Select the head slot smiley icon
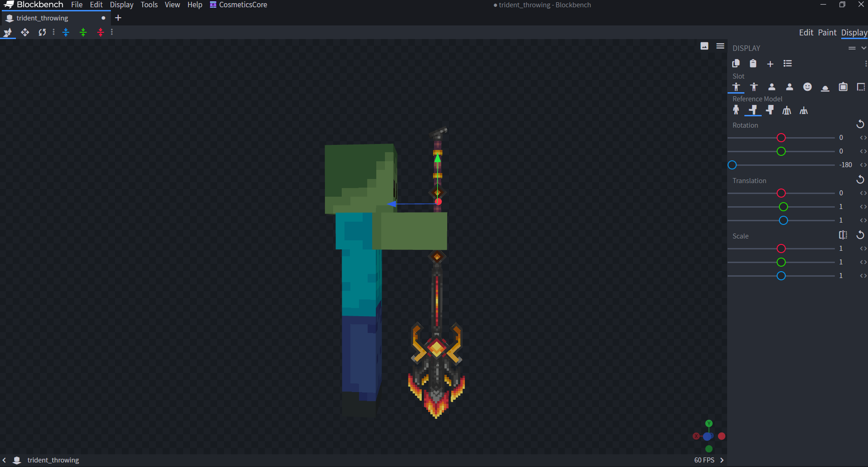This screenshot has height=467, width=868. point(808,87)
